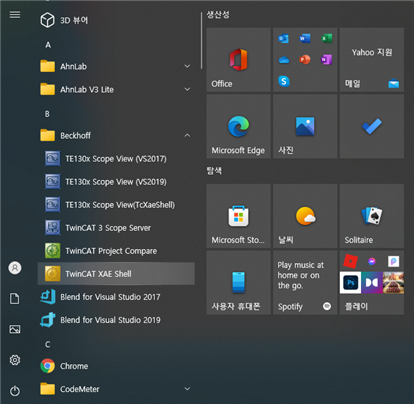Click the Power button icon
The height and width of the screenshot is (404, 414).
pos(15,391)
